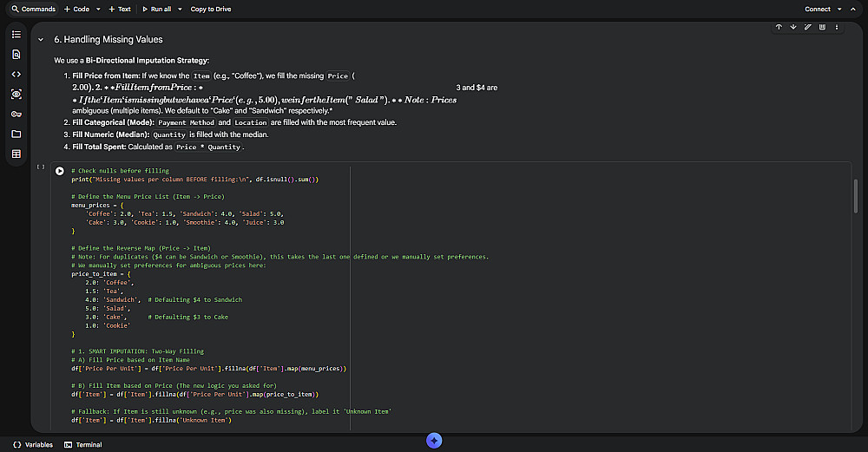
Task: Open the Data explorer table icon
Action: (16, 154)
